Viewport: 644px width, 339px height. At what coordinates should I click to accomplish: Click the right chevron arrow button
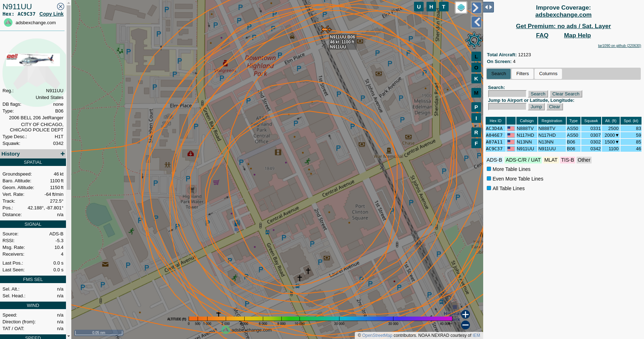pyautogui.click(x=476, y=8)
